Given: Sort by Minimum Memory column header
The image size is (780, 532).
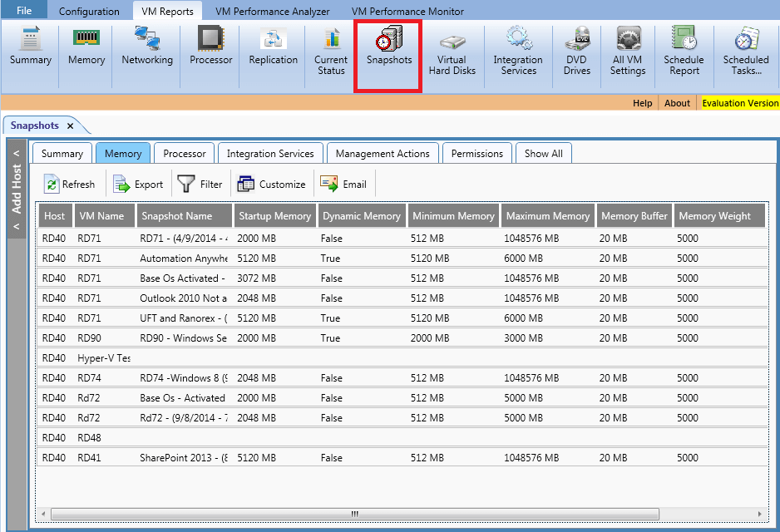Looking at the screenshot, I should point(453,216).
